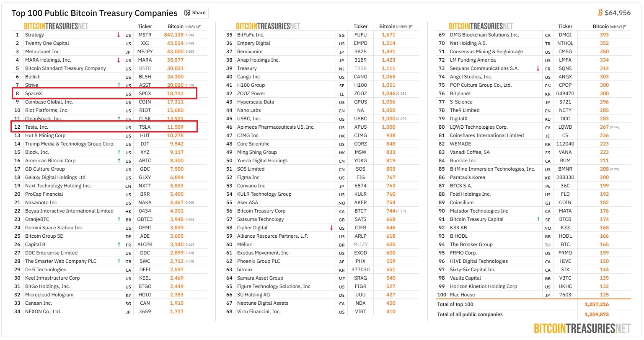Viewport: 644px width, 340px height.
Task: Open the DMG Blockchain Solutions Inc. link
Action: [x=484, y=35]
